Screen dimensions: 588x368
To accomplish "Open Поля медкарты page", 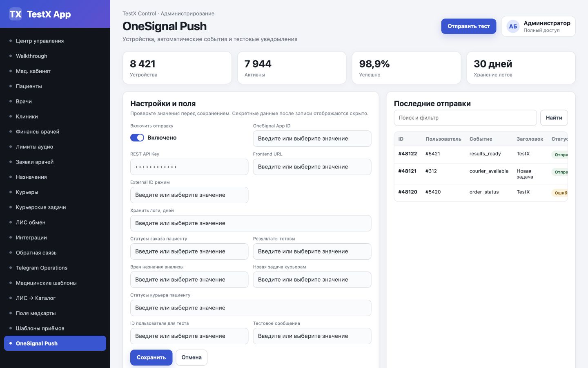I will 55,313.
